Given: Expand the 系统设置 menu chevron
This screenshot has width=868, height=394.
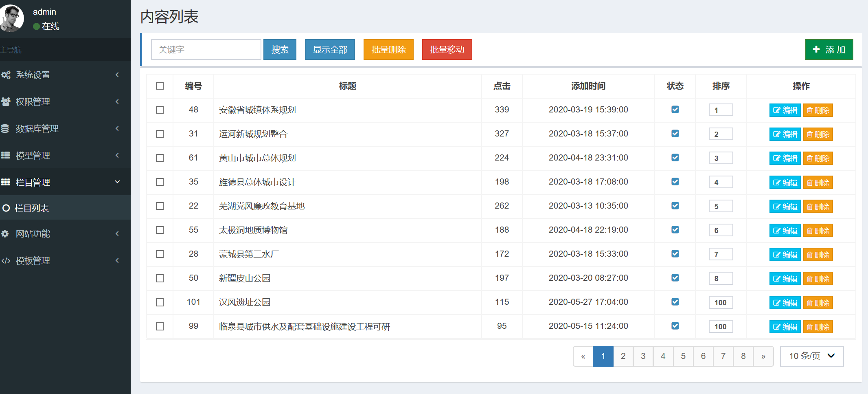Looking at the screenshot, I should (117, 75).
